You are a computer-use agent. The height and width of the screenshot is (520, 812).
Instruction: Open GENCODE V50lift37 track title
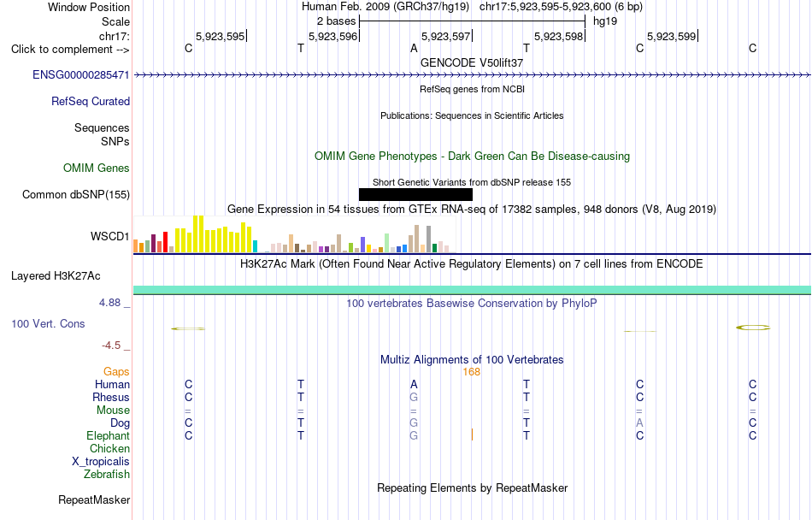tap(472, 63)
